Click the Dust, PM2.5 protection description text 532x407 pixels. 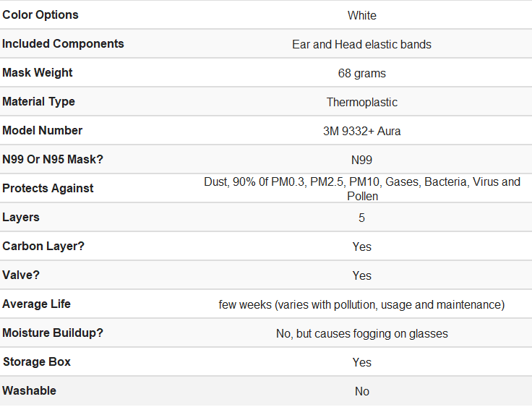tap(362, 189)
